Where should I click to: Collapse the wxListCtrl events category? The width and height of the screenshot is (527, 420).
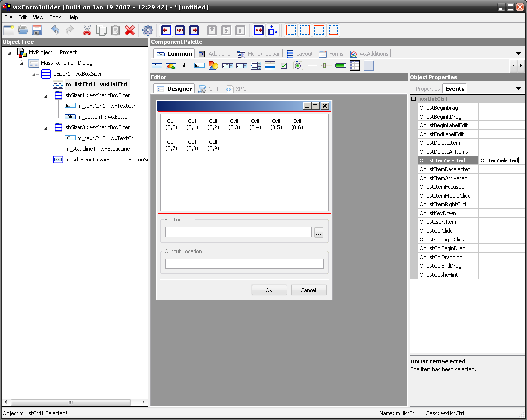coord(414,99)
